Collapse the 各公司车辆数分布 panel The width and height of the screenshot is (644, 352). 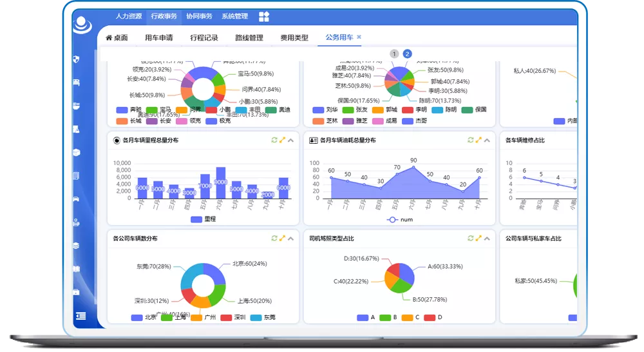point(291,239)
